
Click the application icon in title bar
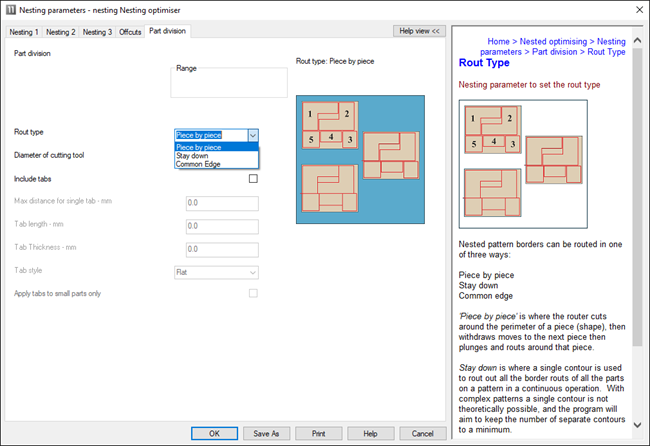click(x=11, y=10)
